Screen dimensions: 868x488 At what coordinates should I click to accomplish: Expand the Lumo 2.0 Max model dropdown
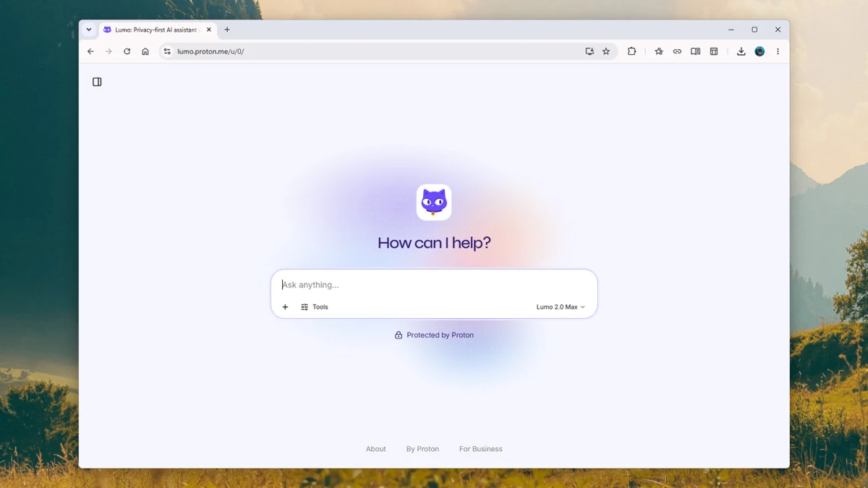tap(561, 307)
